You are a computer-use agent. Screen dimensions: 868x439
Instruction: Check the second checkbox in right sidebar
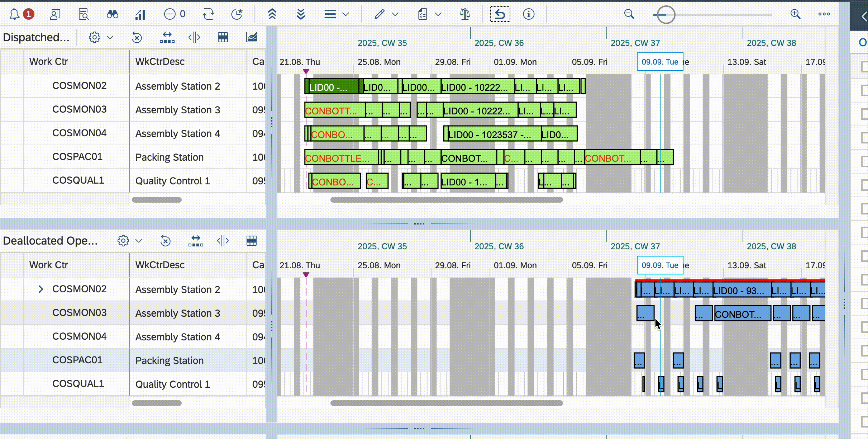tap(864, 90)
